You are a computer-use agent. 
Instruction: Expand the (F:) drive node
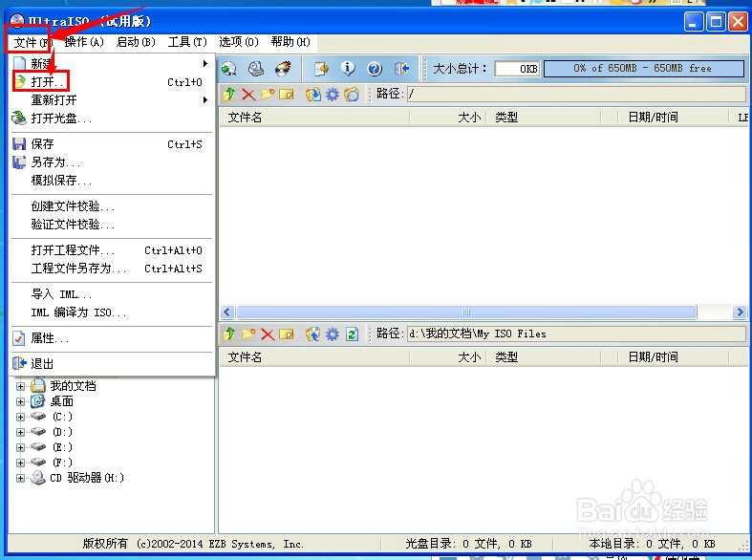[20, 463]
